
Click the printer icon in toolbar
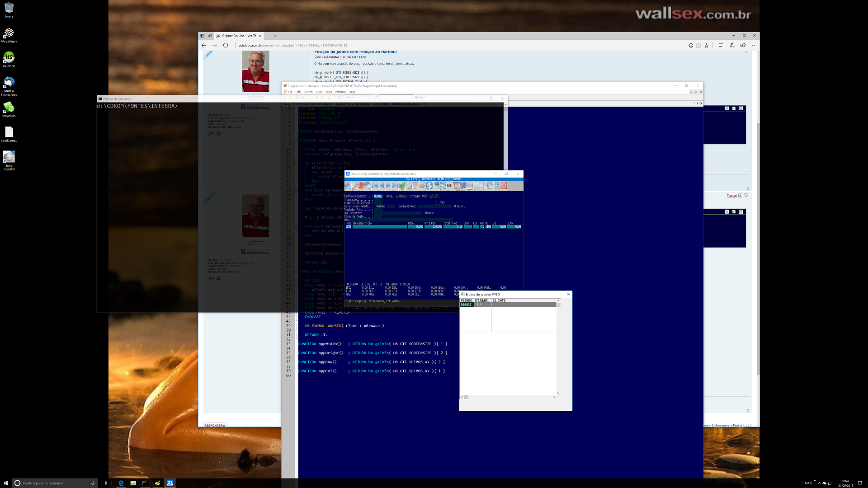click(x=409, y=186)
